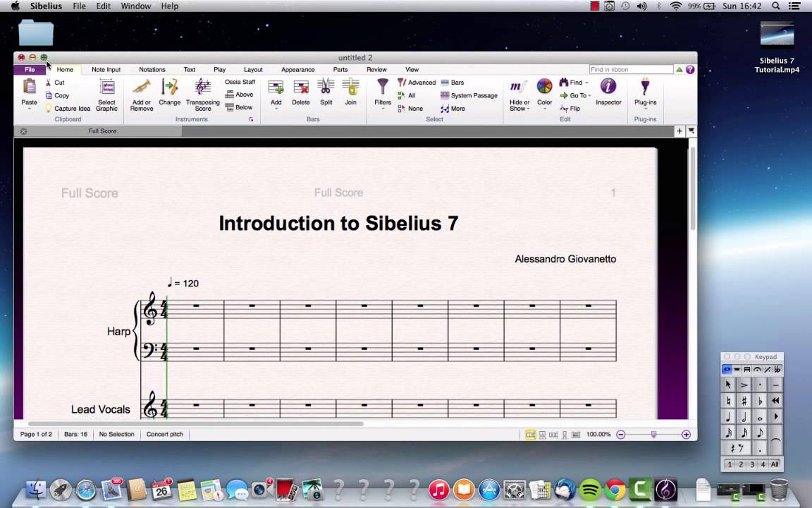This screenshot has width=812, height=508.
Task: Go to the previous Keypad layout (double arrow)
Action: click(x=776, y=401)
